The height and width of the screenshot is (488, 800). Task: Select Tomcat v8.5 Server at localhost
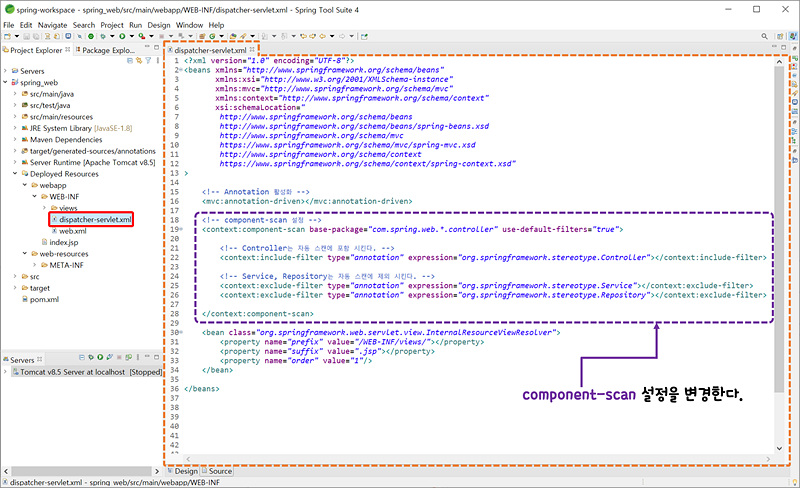point(87,372)
